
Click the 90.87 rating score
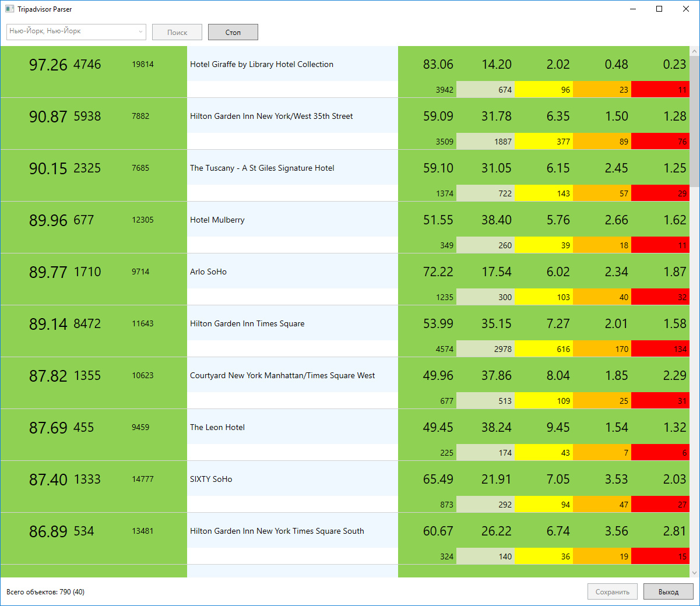pos(48,117)
